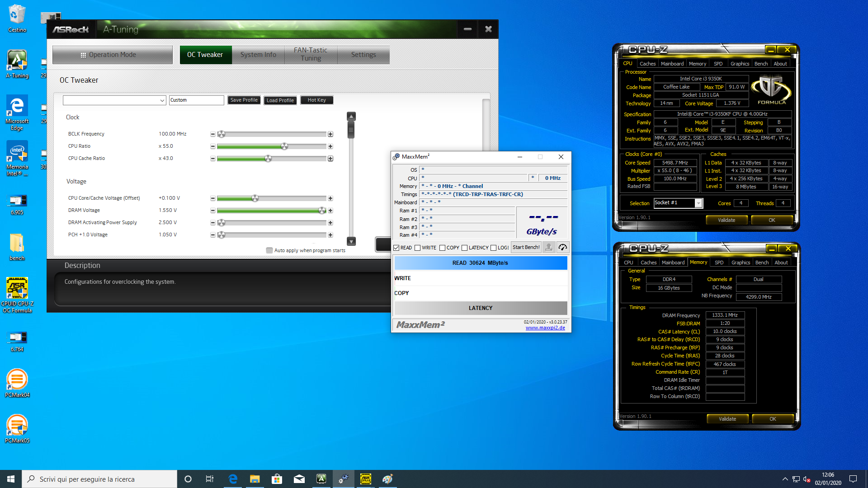Screen dimensions: 868x488
Task: Enable Auto apply when program starts
Action: [x=269, y=250]
